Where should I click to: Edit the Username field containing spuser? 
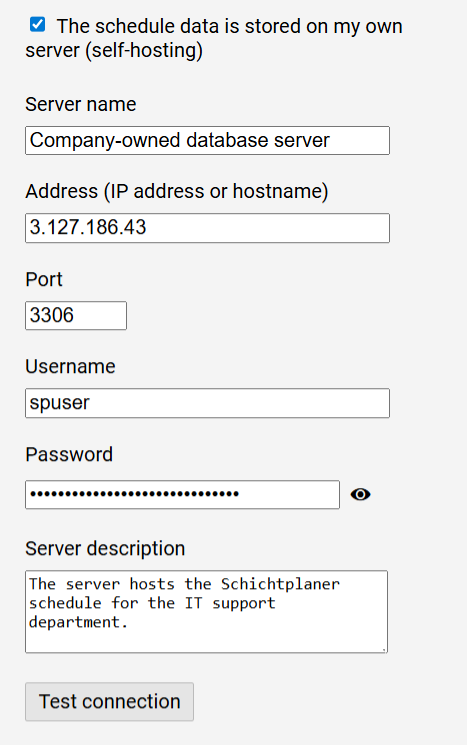click(x=207, y=403)
